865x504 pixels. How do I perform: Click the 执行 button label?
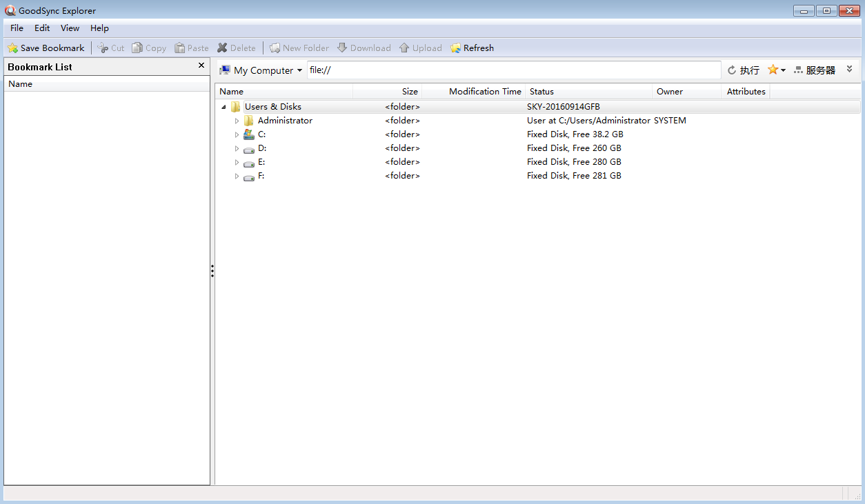point(750,70)
